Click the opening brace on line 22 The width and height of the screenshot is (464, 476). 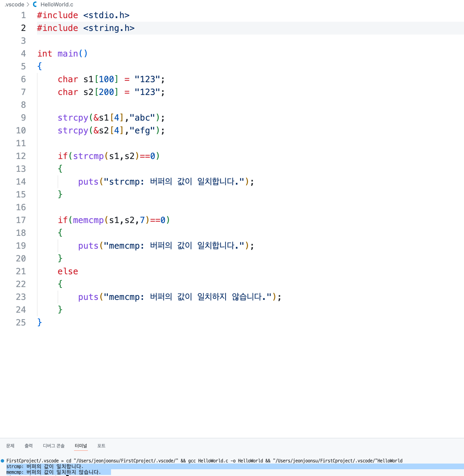[60, 284]
